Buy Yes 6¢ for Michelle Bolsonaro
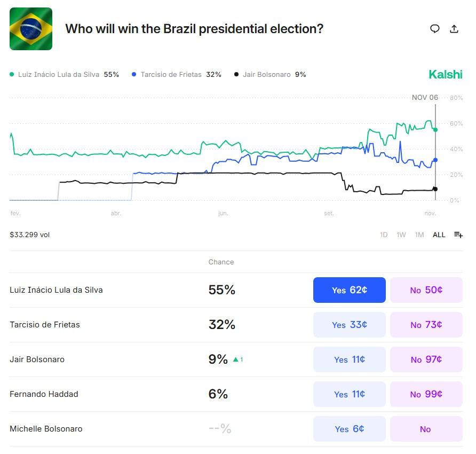Image resolution: width=476 pixels, height=454 pixels. 349,429
